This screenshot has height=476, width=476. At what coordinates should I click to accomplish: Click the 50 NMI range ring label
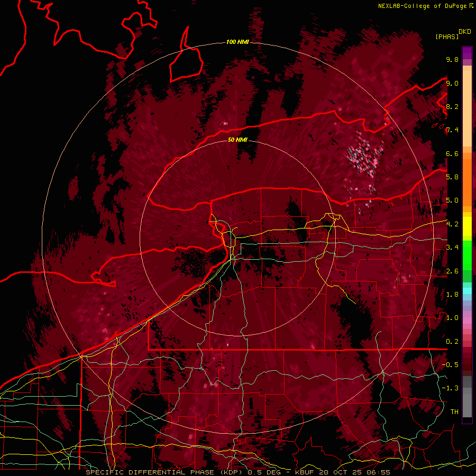[237, 140]
